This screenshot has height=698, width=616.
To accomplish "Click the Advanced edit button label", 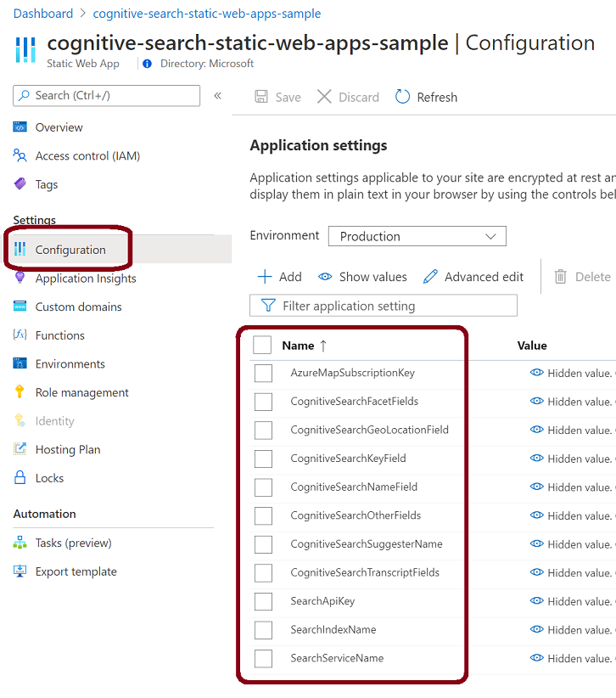I will pos(484,277).
